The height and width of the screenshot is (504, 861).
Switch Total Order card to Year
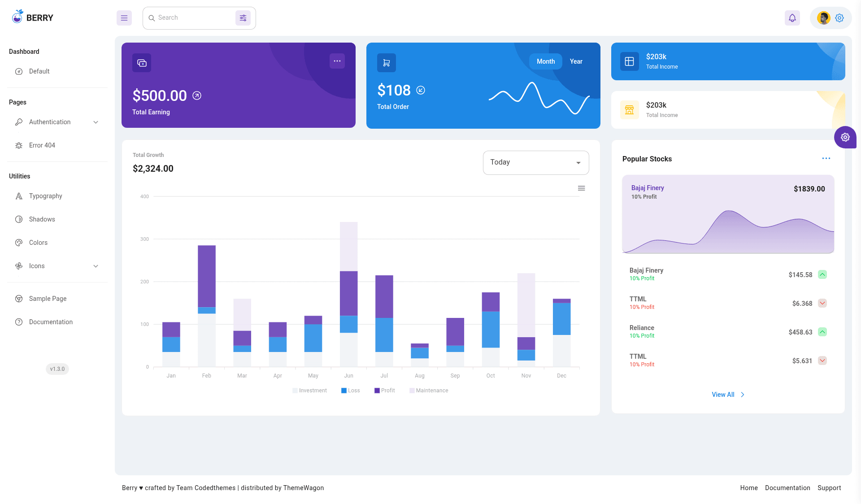click(576, 61)
